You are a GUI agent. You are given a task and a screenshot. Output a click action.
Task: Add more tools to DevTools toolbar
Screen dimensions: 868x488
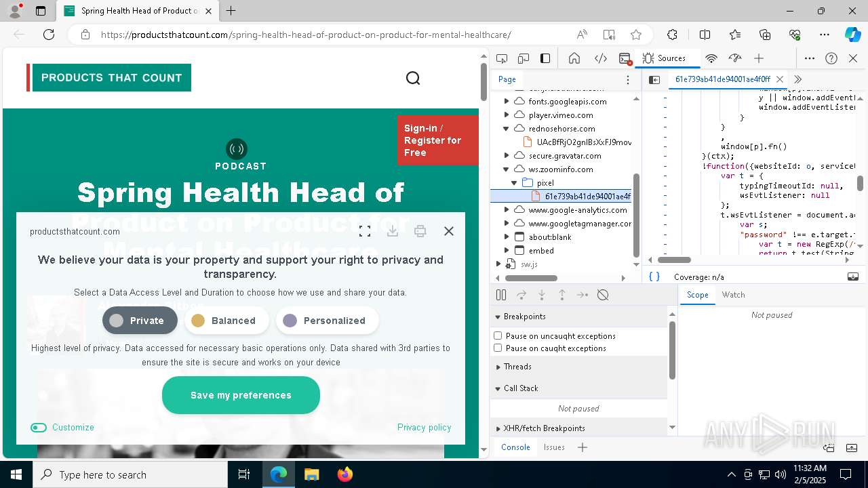(x=759, y=58)
